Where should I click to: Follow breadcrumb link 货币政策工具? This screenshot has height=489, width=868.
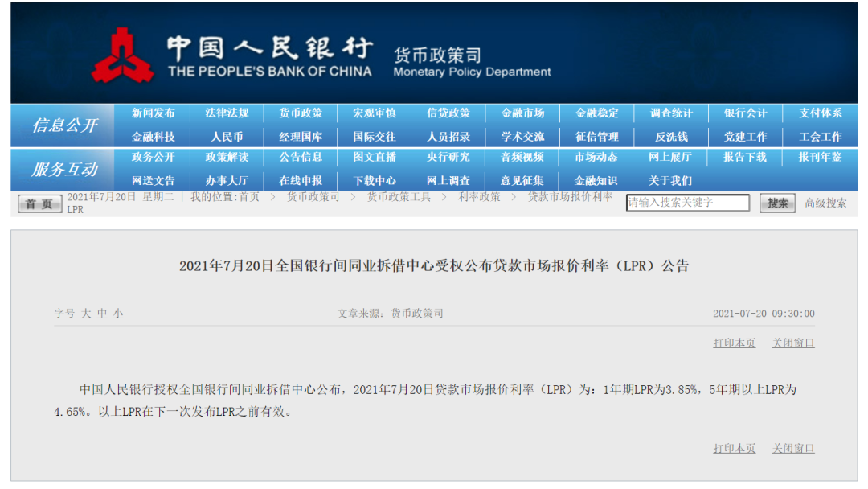coord(399,197)
